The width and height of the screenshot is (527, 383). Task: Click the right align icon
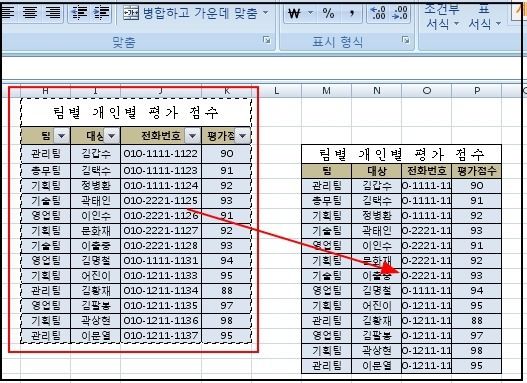coord(52,13)
